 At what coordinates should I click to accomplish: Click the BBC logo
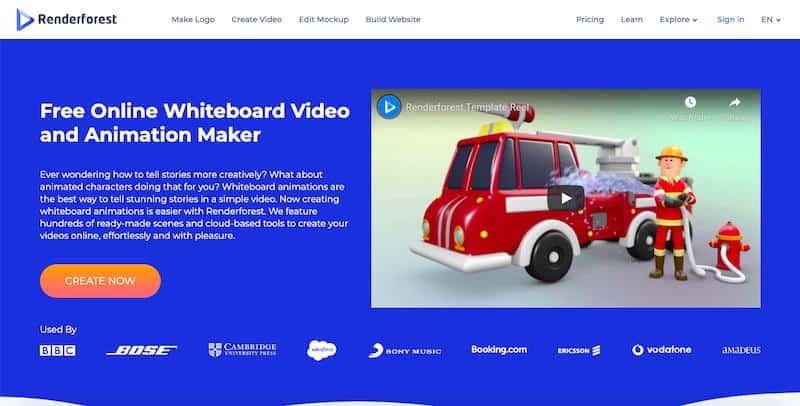click(x=58, y=350)
